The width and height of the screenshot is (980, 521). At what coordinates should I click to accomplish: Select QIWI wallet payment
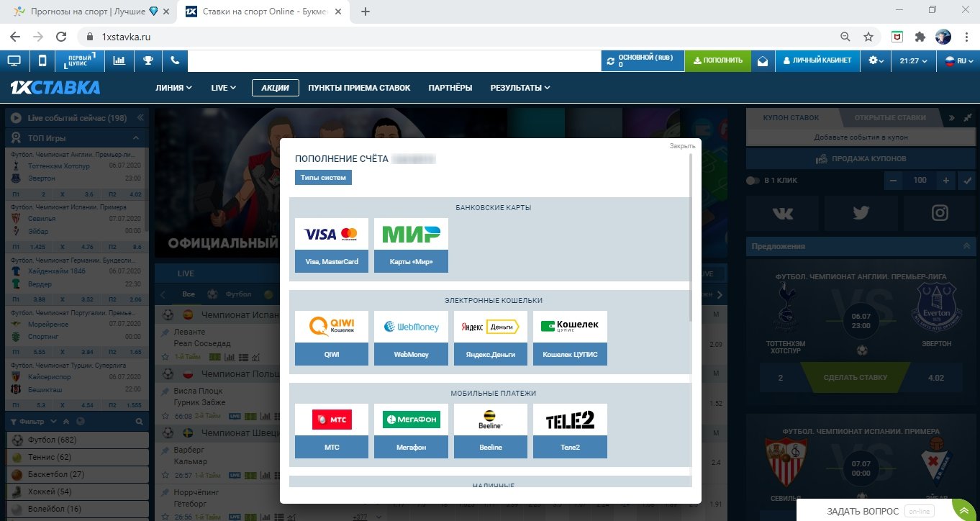(x=332, y=338)
